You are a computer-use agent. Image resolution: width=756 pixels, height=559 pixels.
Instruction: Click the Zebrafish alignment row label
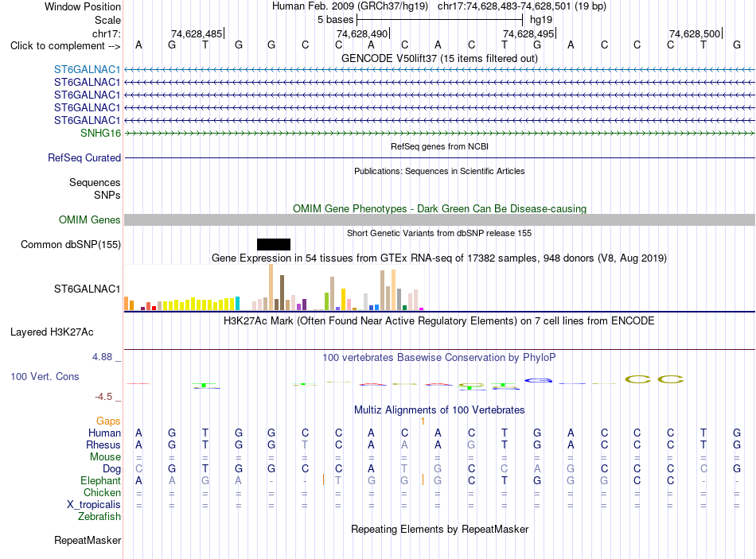click(99, 516)
